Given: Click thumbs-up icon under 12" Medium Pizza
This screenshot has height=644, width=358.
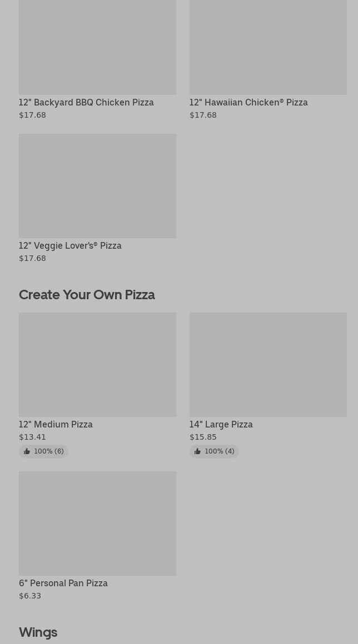Looking at the screenshot, I should (27, 451).
